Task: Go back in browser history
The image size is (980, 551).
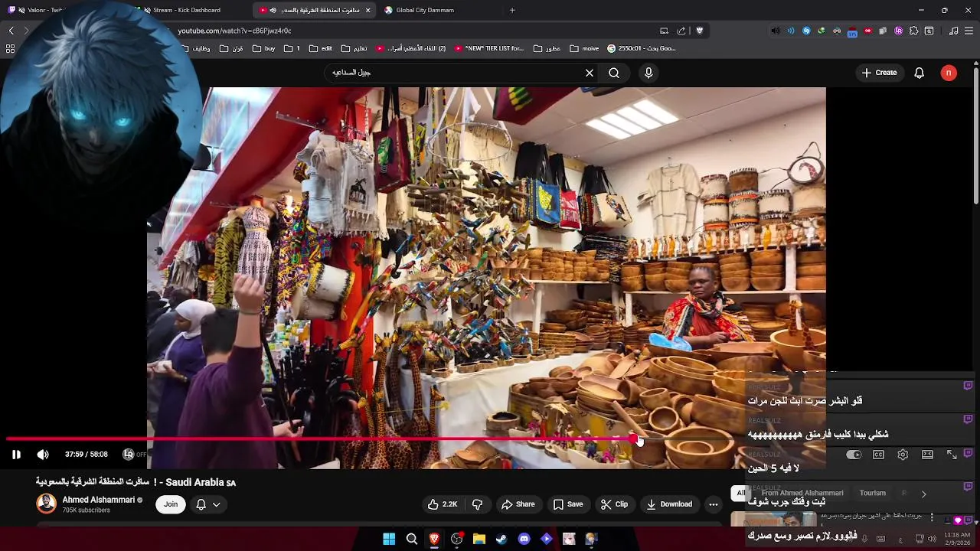Action: pyautogui.click(x=11, y=31)
